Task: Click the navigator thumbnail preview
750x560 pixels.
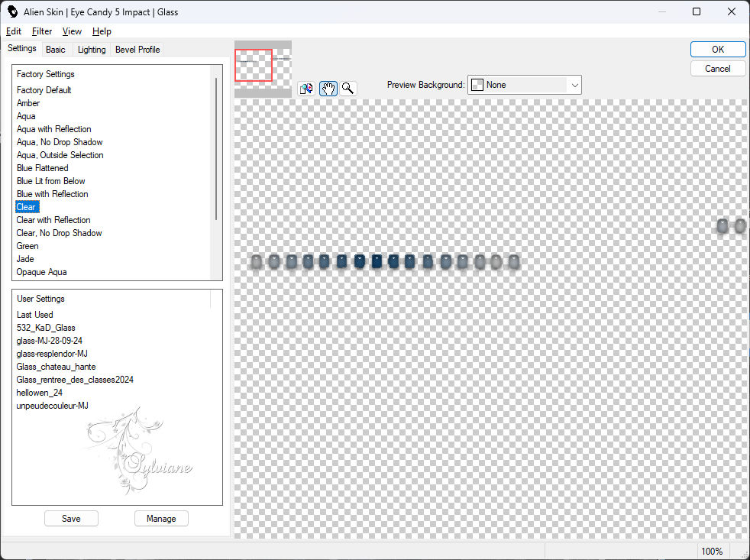Action: (263, 69)
